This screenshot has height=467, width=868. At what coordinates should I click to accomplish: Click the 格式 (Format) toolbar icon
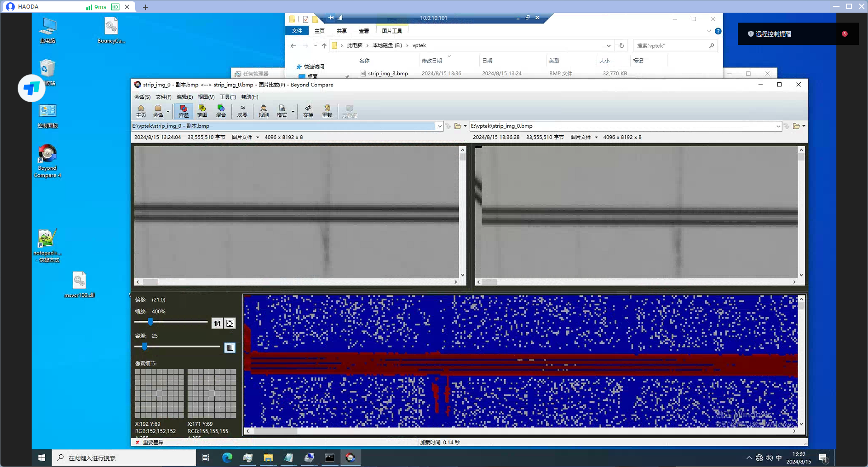click(282, 111)
